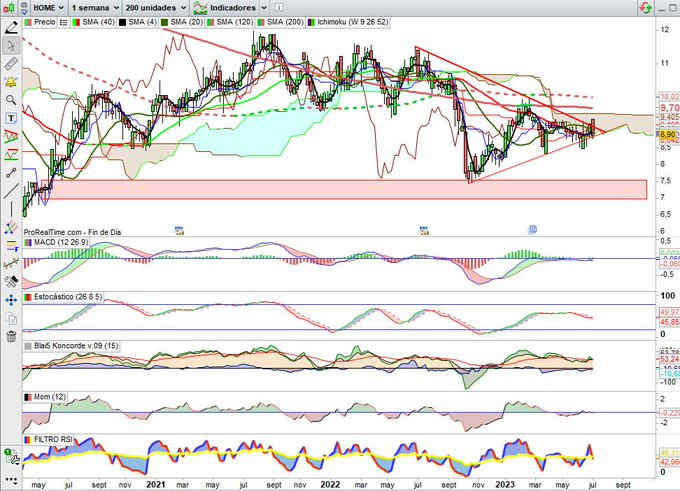Create an alert with the bell icon
Viewport: 680px width, 491px height.
[x=11, y=82]
